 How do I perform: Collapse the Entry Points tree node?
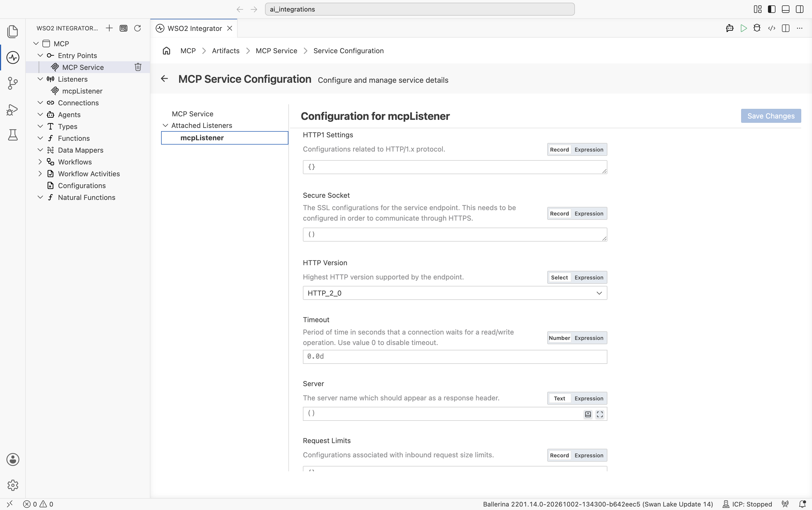40,55
